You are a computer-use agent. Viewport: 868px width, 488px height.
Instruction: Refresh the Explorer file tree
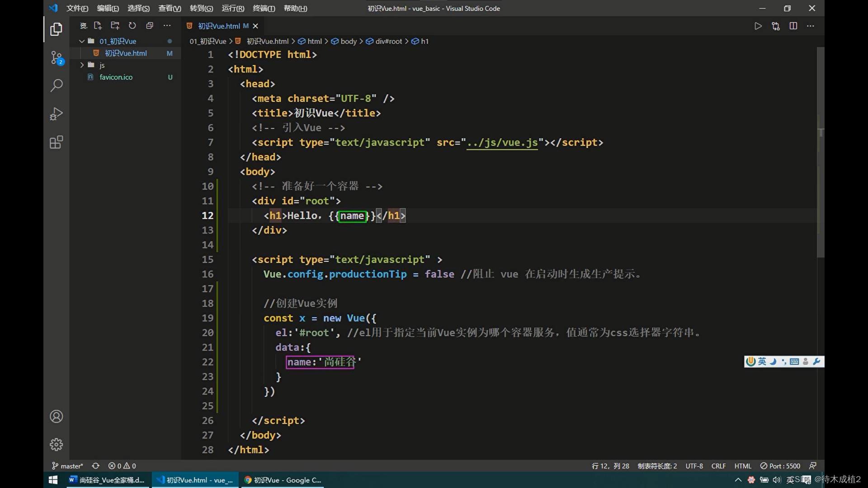(x=132, y=26)
